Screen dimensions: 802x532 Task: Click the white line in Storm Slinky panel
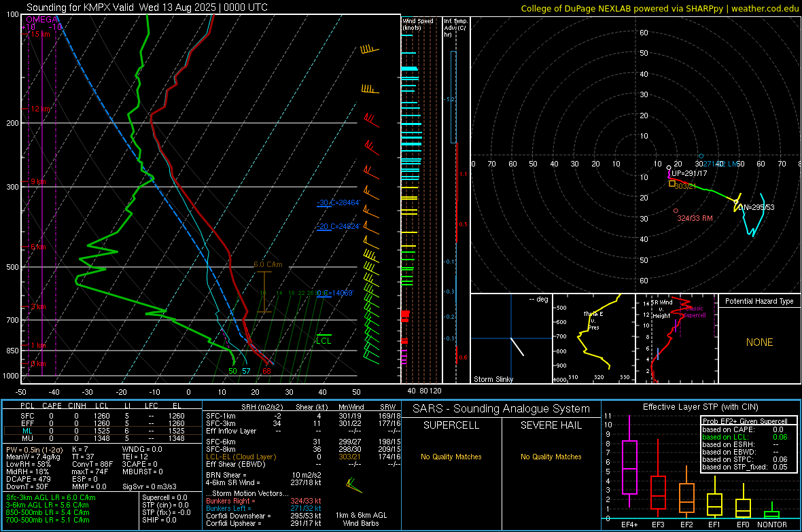click(x=517, y=347)
